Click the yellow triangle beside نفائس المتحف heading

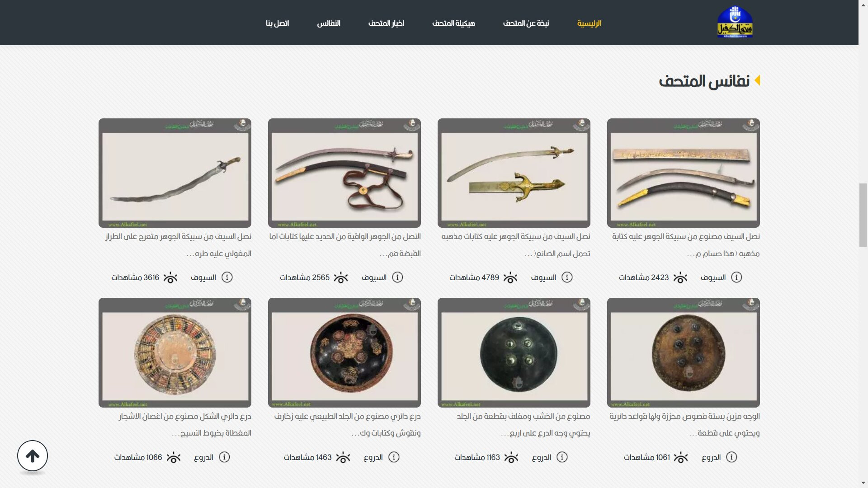click(x=757, y=80)
